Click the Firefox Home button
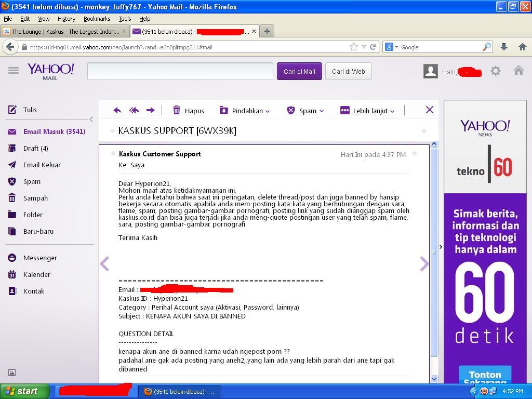This screenshot has width=532, height=399. pos(523,47)
